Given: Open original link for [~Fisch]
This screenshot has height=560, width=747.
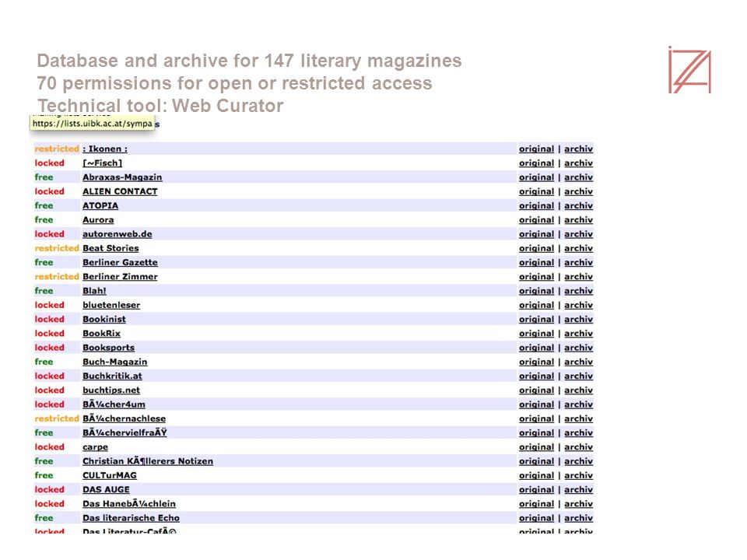Looking at the screenshot, I should [536, 163].
